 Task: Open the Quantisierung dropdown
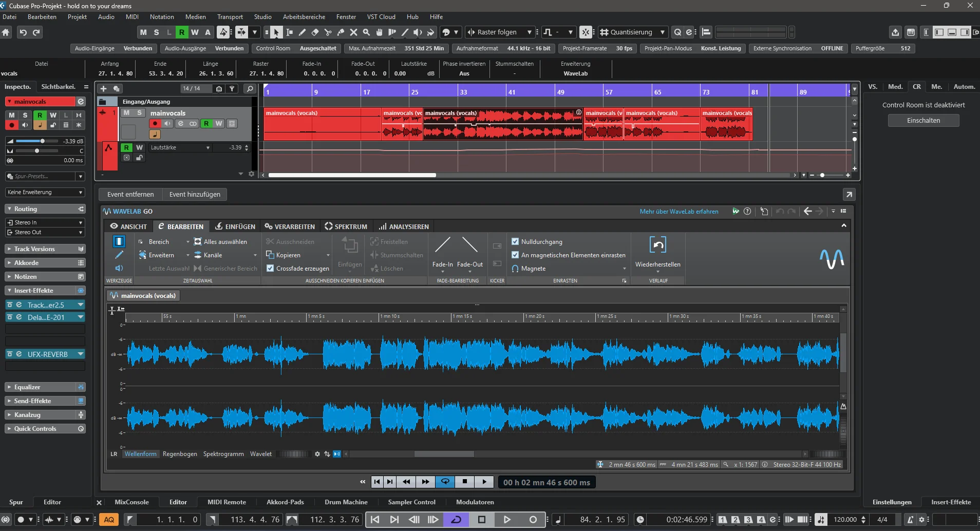point(633,32)
